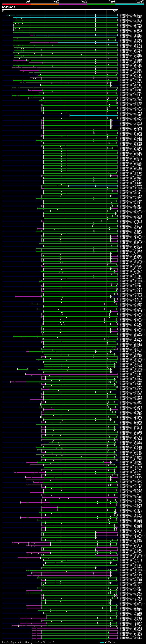This screenshot has width=146, height=644.
Task: Click the UniRef100_Q67IX6 label
Action: coord(131,58)
